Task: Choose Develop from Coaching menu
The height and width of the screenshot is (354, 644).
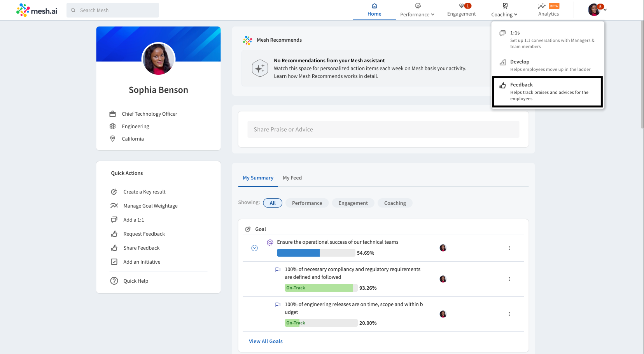Action: [x=548, y=65]
